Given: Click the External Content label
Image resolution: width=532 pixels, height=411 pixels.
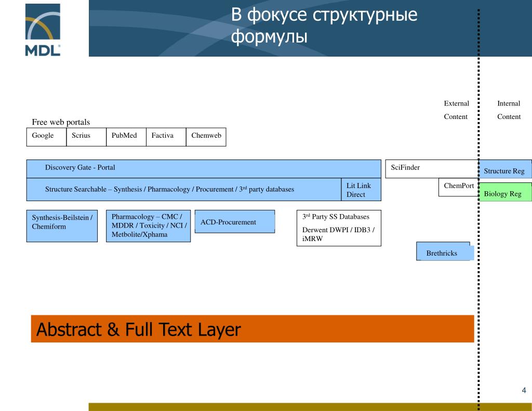Looking at the screenshot, I should point(456,110).
